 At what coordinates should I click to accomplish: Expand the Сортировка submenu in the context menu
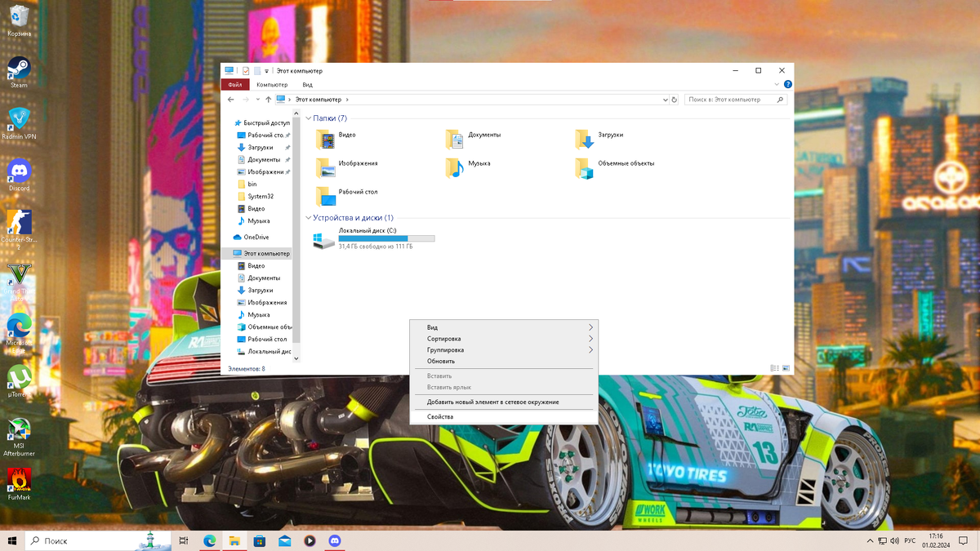click(590, 339)
